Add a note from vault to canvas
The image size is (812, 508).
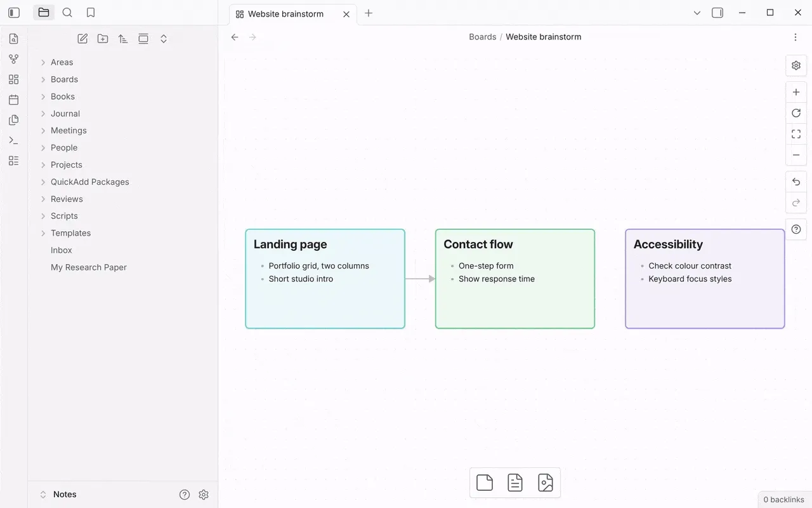[515, 483]
